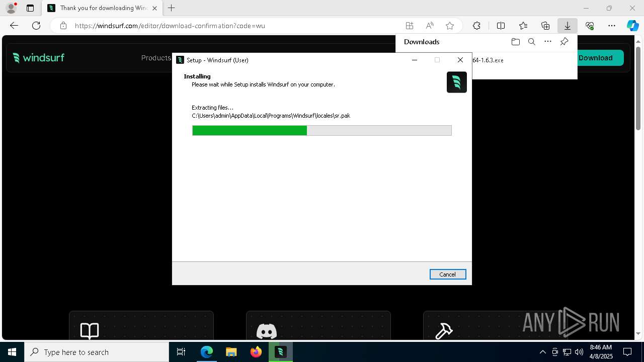Minimize the Setup - Windsurf dialog
This screenshot has width=644, height=362.
[x=415, y=60]
